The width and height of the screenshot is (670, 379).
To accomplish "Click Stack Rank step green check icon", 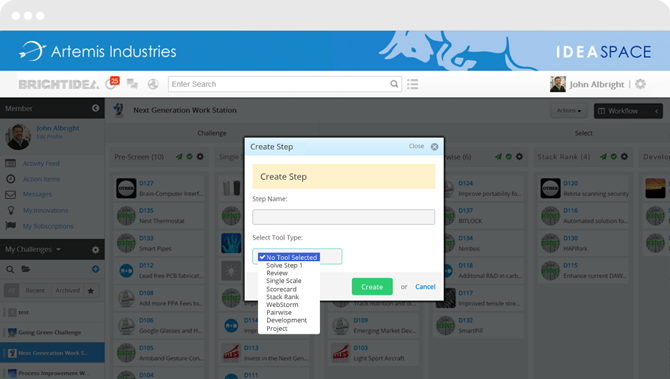I will 614,157.
